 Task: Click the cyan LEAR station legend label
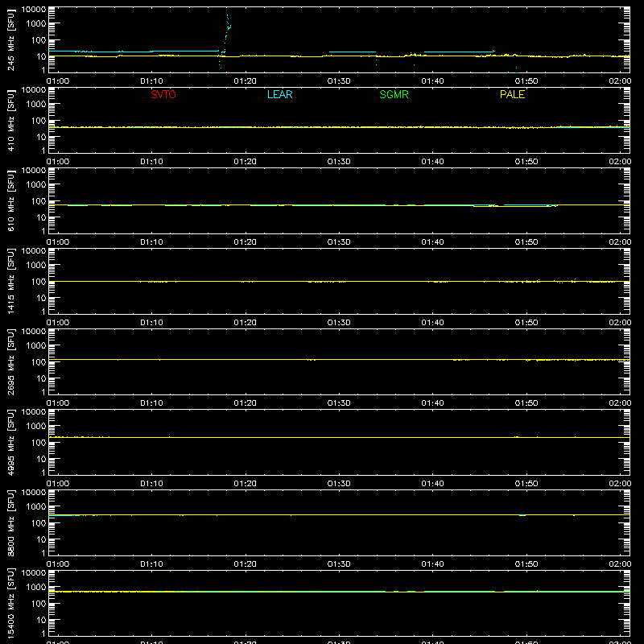(x=279, y=94)
